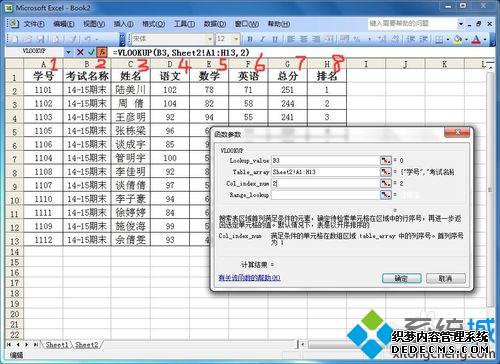
Task: Click the empty Range_lookup input field
Action: click(x=325, y=194)
